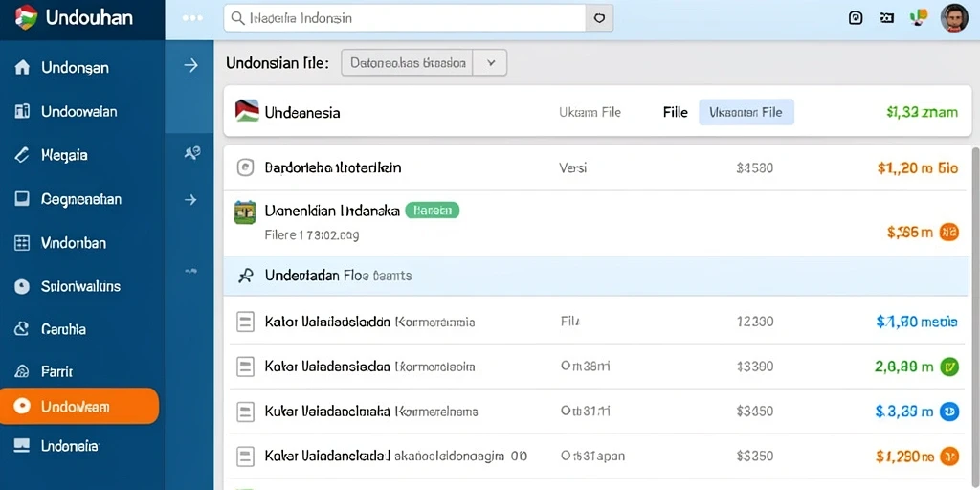Click the arrow next to Undonsan
This screenshot has width=980, height=490.
[x=190, y=65]
